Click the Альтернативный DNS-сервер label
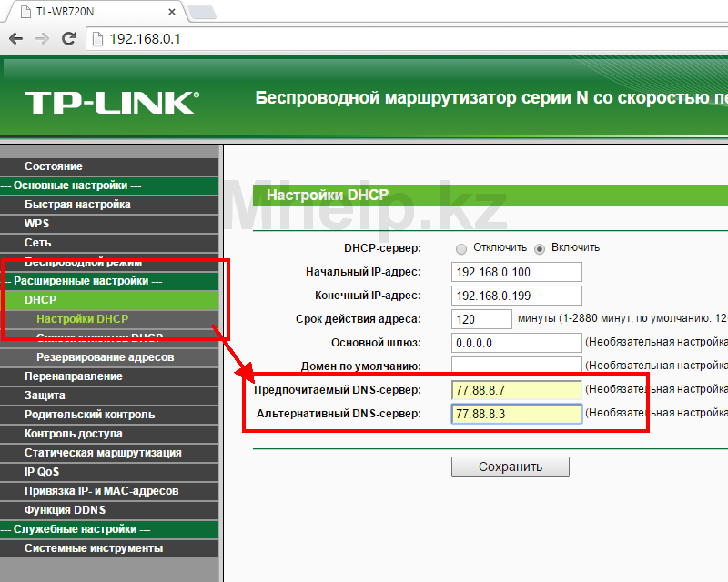Screen dimensions: 728x582 point(339,414)
